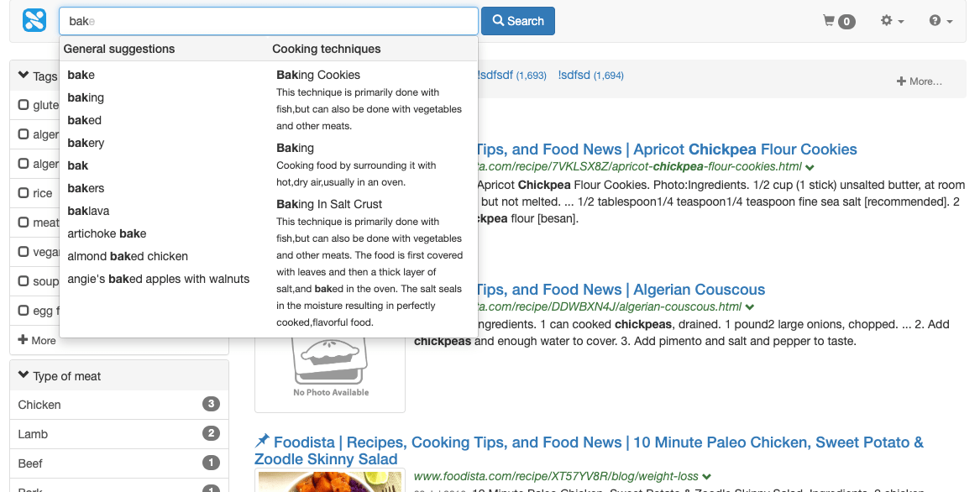Click the pin icon beside Paleo Chicken result
This screenshot has width=980, height=492.
[262, 442]
